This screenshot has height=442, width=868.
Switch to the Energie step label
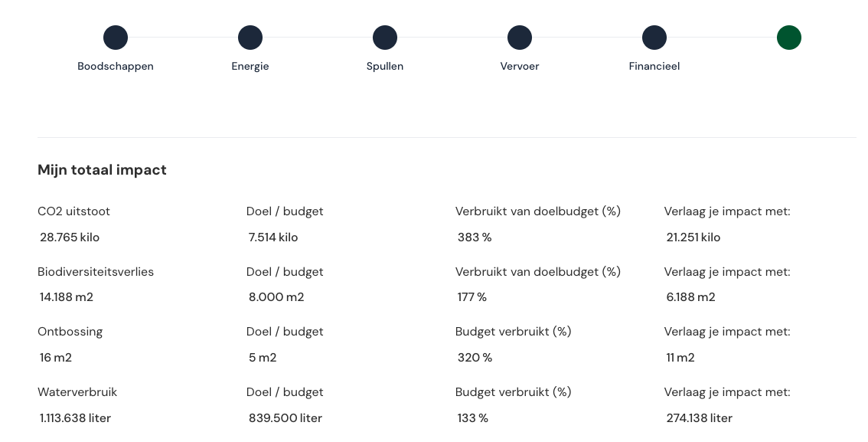(x=250, y=67)
